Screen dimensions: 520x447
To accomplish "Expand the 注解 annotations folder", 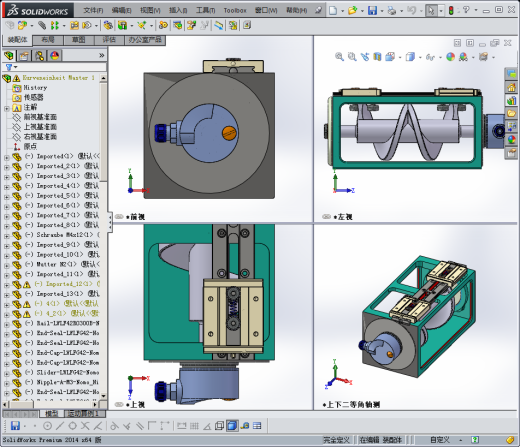I will 6,108.
